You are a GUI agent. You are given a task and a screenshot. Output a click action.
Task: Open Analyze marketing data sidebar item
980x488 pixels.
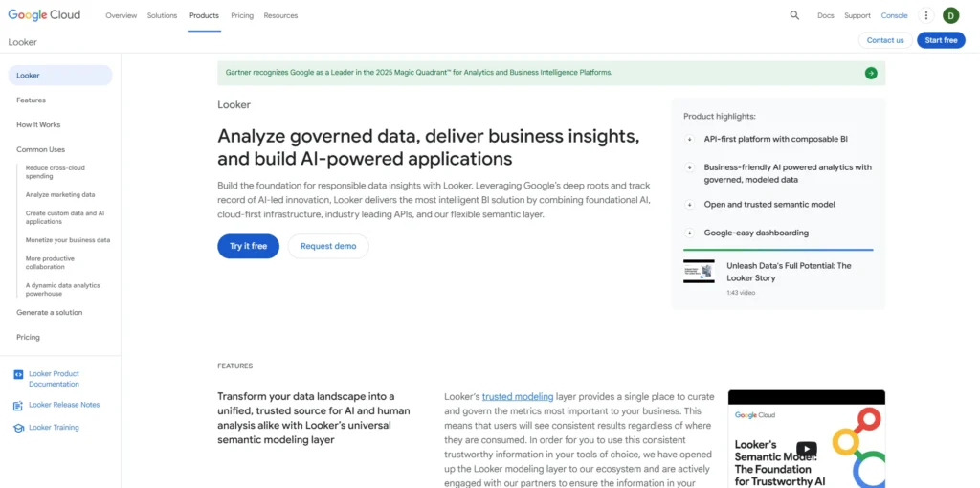click(60, 195)
